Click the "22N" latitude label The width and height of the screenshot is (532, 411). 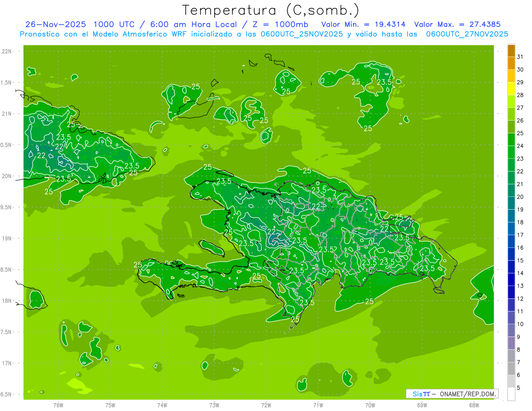pyautogui.click(x=7, y=51)
